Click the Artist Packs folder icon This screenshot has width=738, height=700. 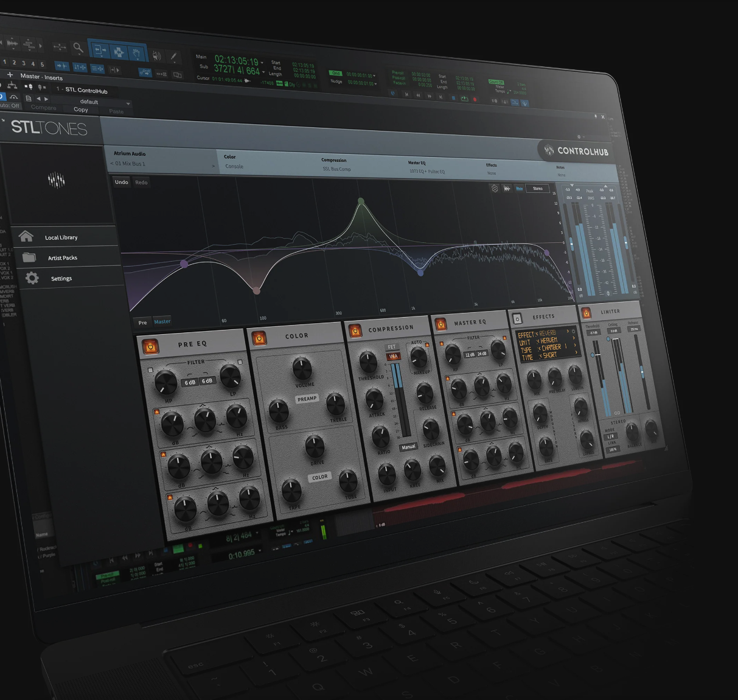click(x=29, y=257)
